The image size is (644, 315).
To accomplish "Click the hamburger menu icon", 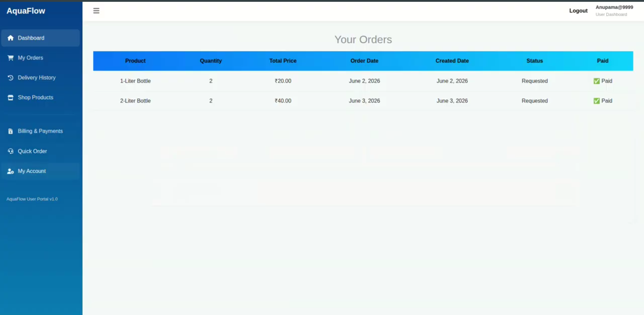I will coord(96,11).
